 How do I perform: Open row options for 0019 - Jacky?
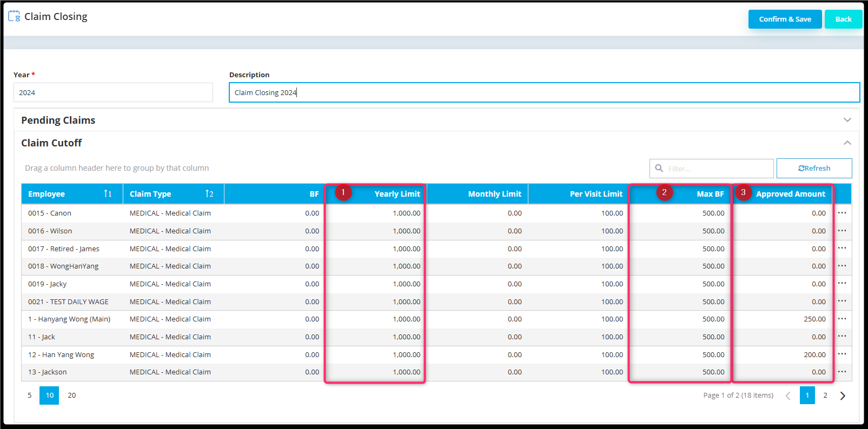842,284
